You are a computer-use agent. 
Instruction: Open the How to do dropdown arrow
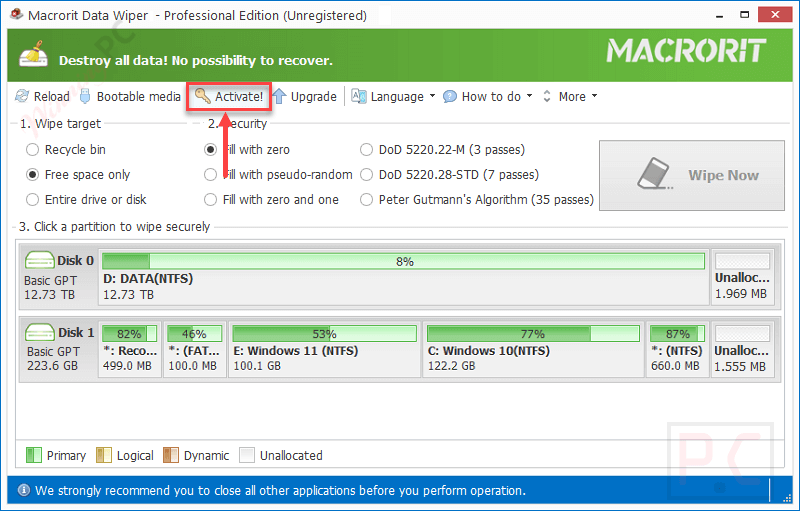tap(530, 96)
